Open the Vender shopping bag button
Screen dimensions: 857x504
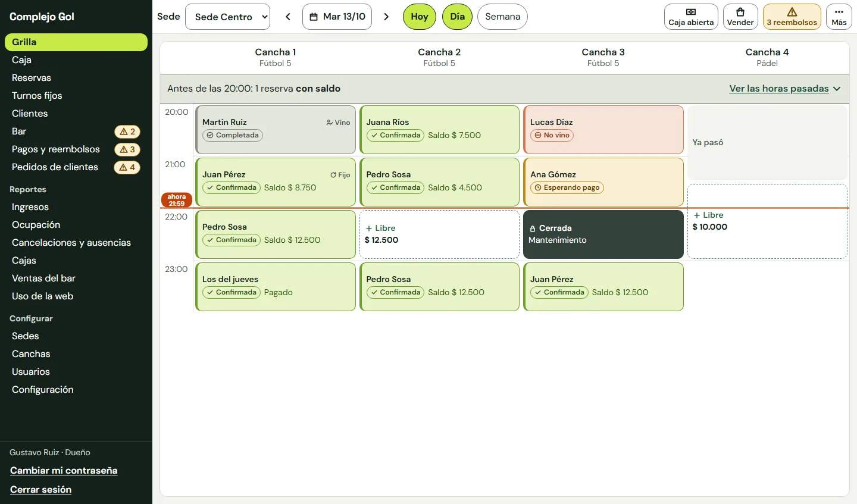pyautogui.click(x=740, y=17)
